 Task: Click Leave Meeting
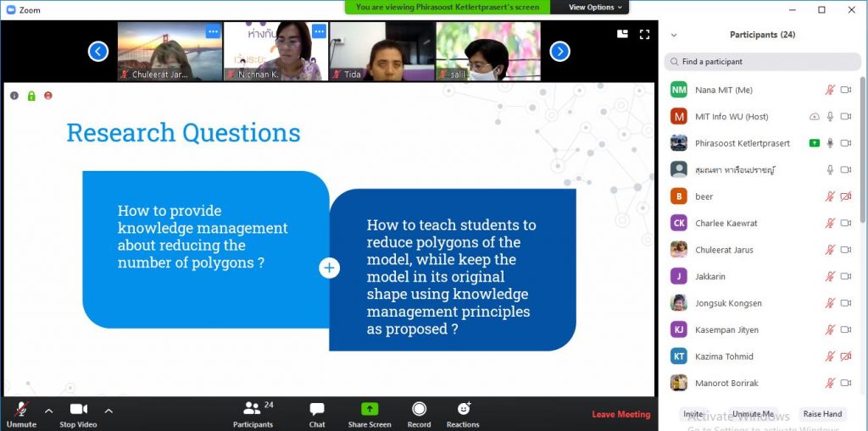(x=620, y=414)
